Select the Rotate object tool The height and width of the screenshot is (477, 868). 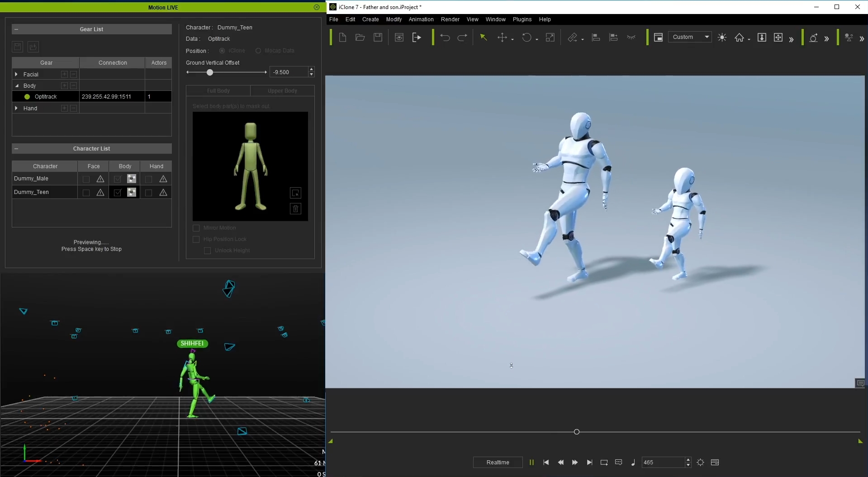click(526, 38)
